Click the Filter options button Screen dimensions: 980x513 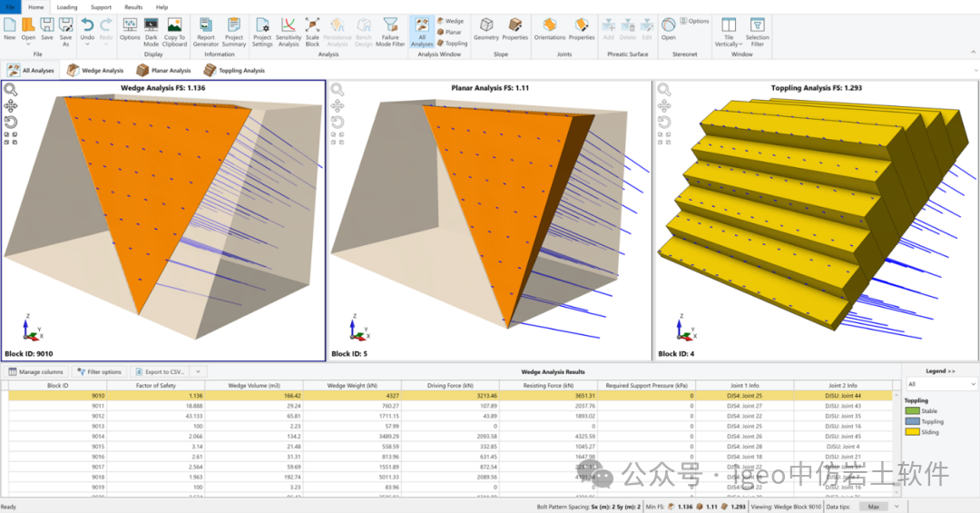(100, 371)
